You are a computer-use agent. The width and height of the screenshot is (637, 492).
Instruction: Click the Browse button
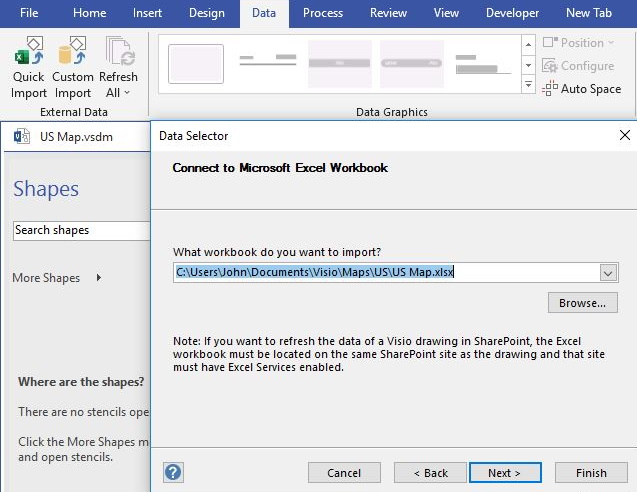click(x=582, y=302)
